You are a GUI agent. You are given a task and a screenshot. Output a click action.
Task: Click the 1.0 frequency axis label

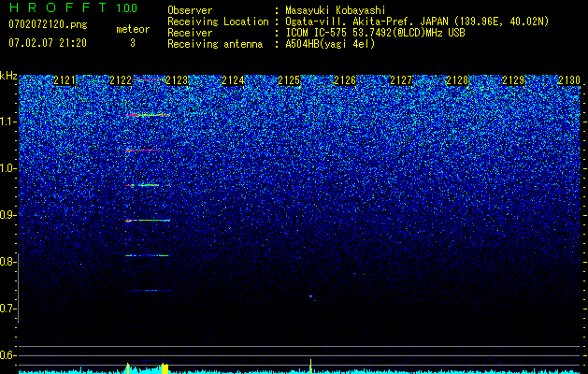pos(7,168)
